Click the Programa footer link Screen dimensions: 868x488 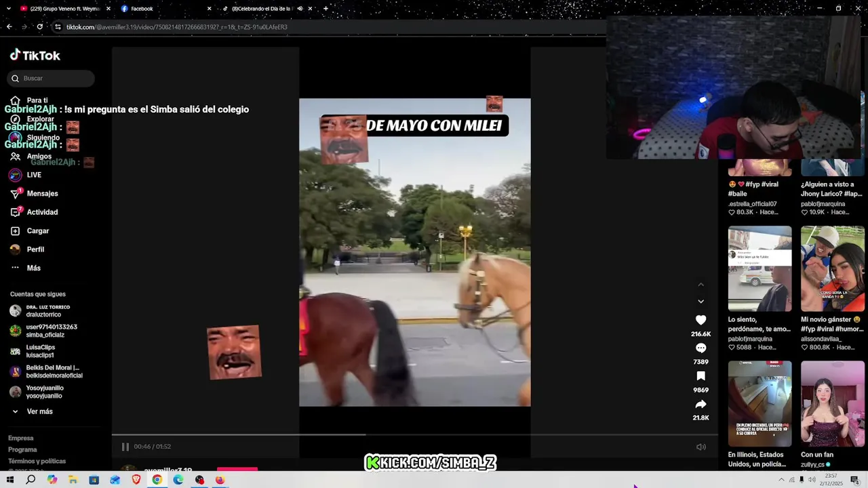coord(22,449)
